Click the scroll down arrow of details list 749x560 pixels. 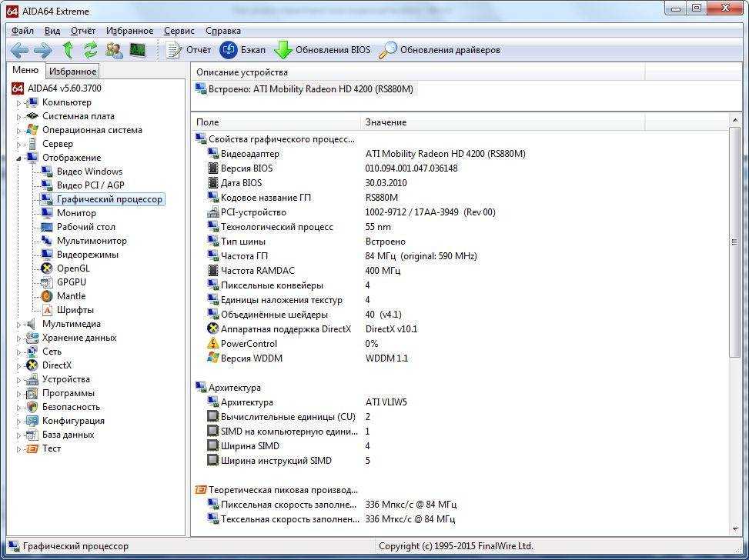[734, 529]
